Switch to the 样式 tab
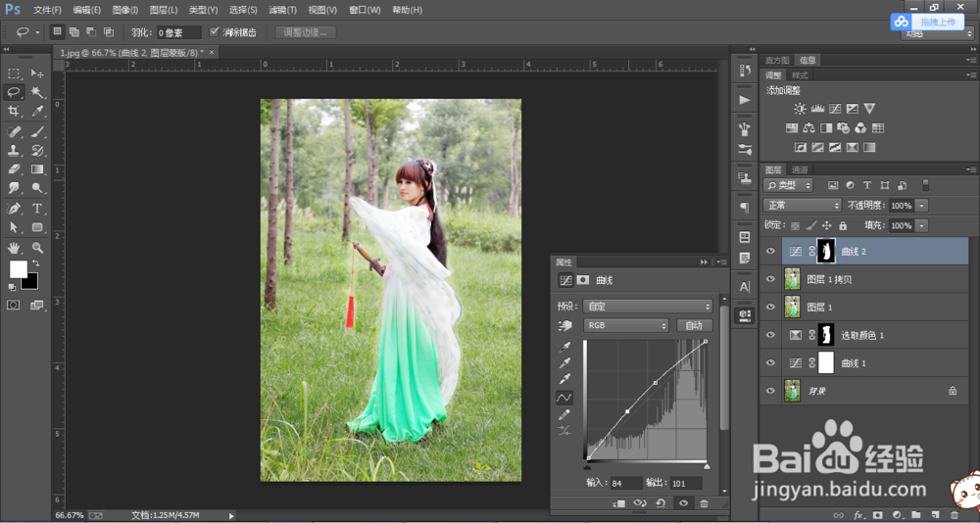This screenshot has height=523, width=980. pyautogui.click(x=800, y=75)
